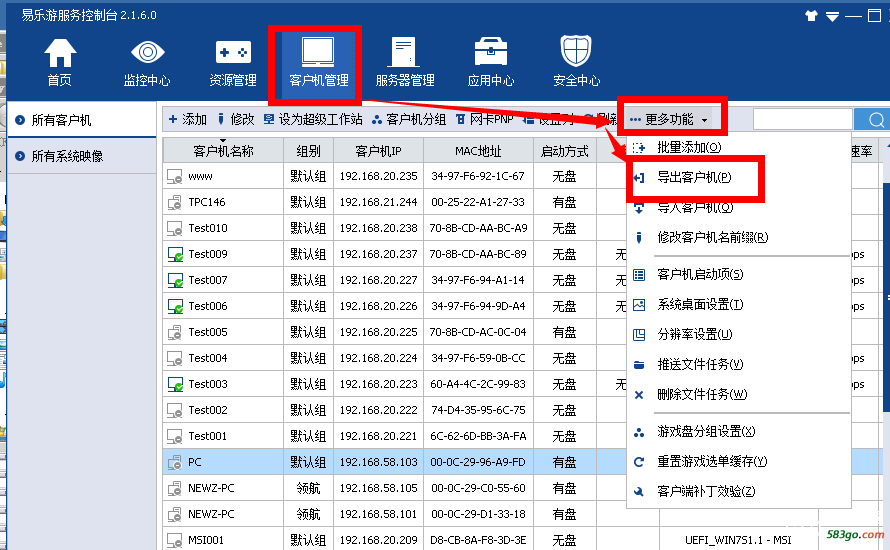Click the 删除文件任务 X icon
890x550 pixels.
639,395
